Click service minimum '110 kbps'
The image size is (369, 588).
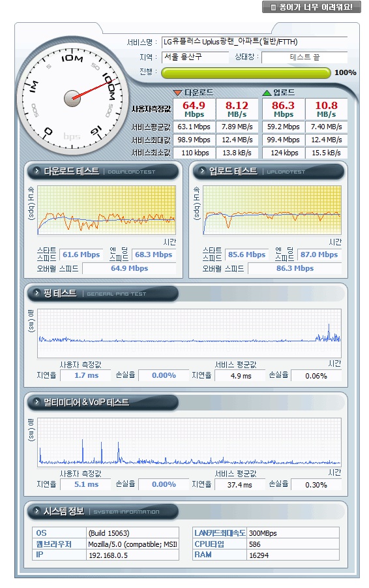(194, 153)
